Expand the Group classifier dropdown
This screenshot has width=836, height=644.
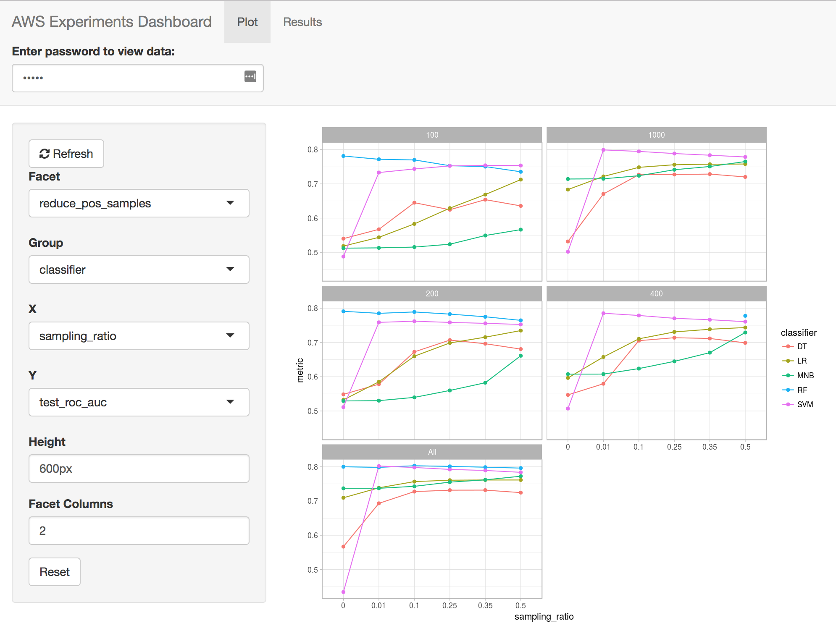coord(139,270)
